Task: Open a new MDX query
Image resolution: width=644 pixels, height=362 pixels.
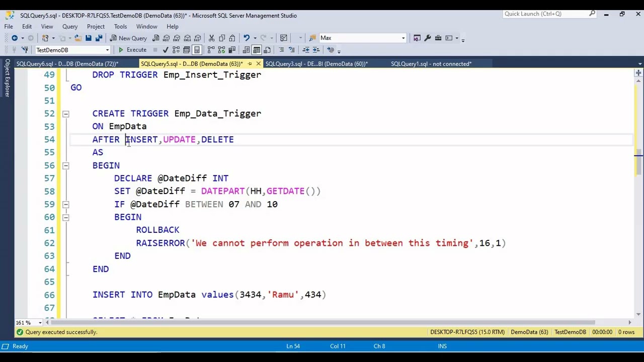Action: click(x=167, y=38)
